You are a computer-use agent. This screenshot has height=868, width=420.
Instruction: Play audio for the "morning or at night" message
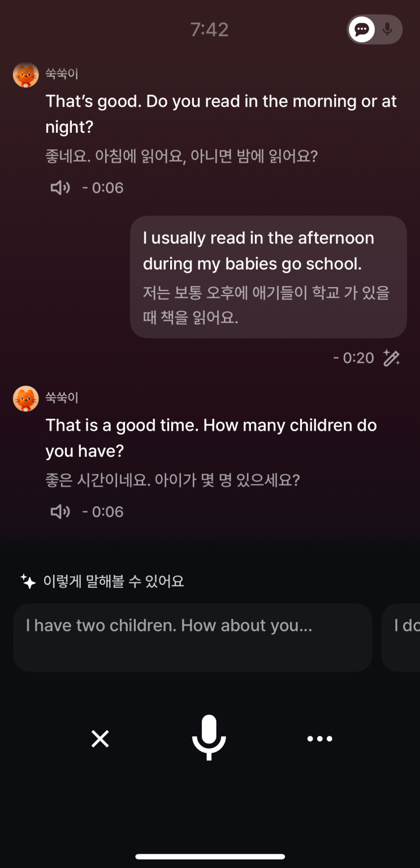point(60,188)
